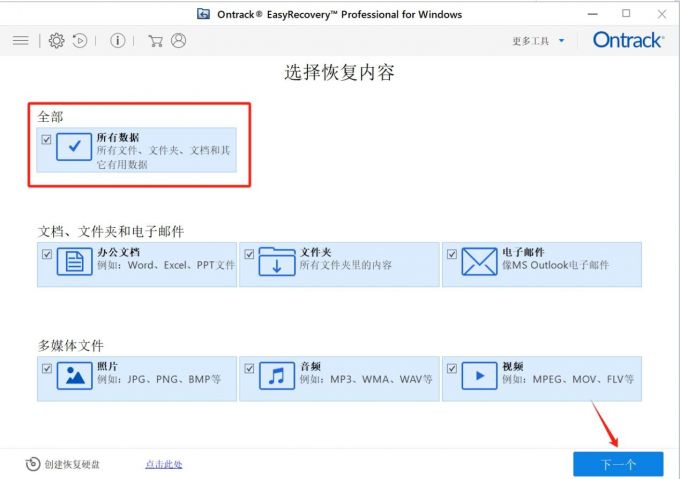Click the 全部 section label
Viewport: 680px width, 479px height.
tap(50, 117)
